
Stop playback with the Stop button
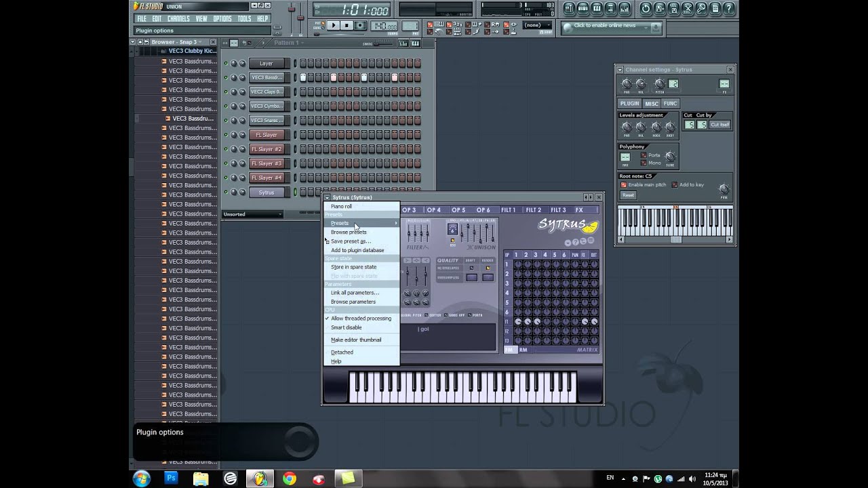tap(347, 25)
